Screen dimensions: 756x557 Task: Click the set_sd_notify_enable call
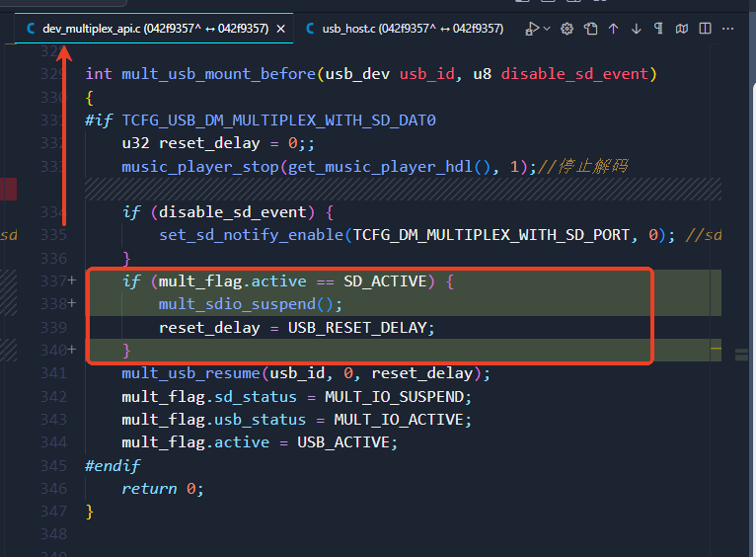tap(252, 235)
